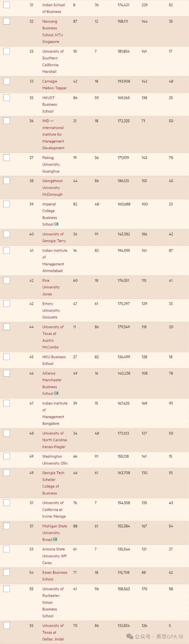Select checkbox for Peking University: Guanghua
This screenshot has width=189, height=644.
tap(6, 158)
